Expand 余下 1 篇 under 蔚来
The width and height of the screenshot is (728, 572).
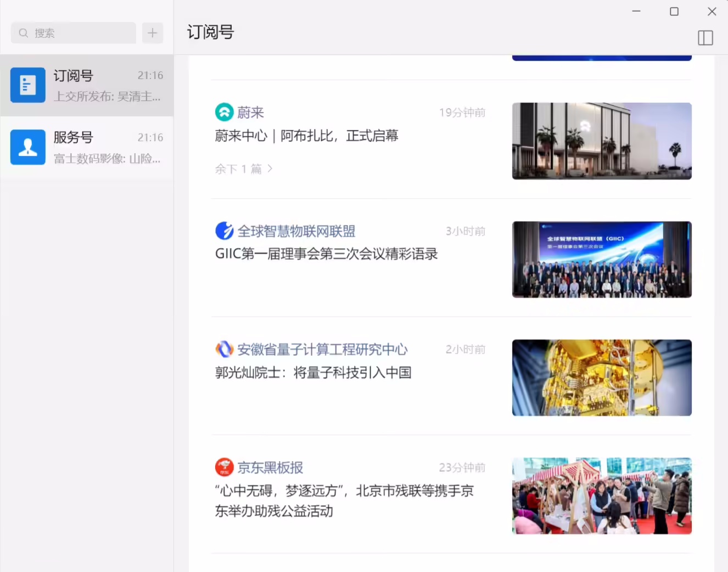click(x=244, y=169)
